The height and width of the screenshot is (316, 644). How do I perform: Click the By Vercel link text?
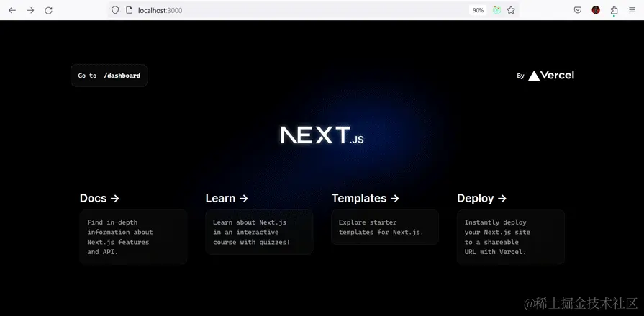coord(545,76)
